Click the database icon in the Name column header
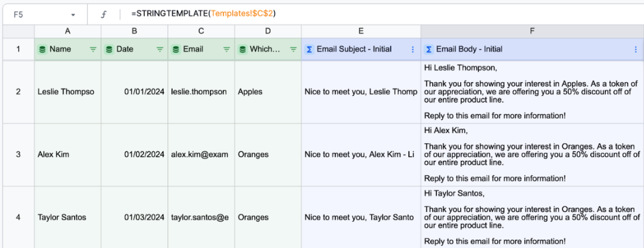Screen dimensions: 644x248 (42, 49)
